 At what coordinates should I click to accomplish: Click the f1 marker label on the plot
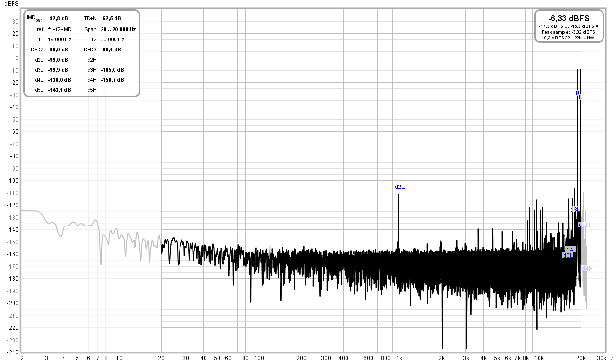[577, 93]
